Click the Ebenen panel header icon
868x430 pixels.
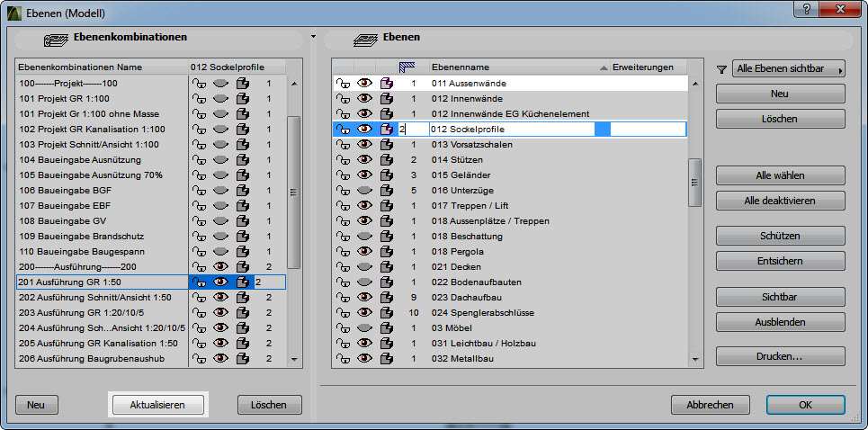click(x=365, y=39)
